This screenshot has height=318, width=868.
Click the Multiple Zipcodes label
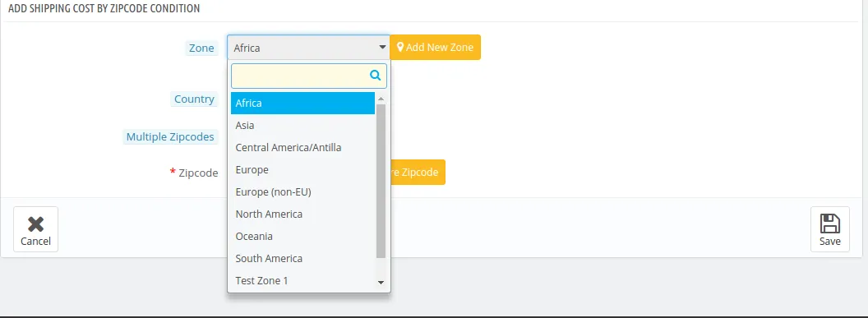tap(170, 137)
